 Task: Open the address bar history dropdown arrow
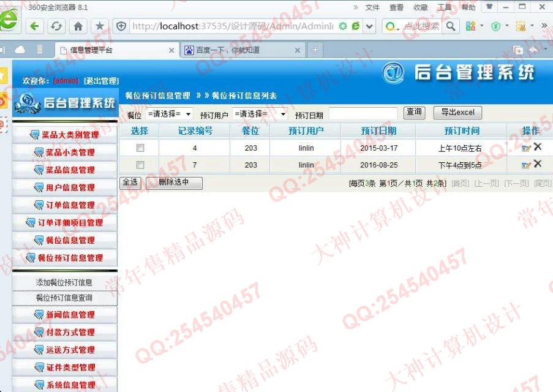click(369, 26)
